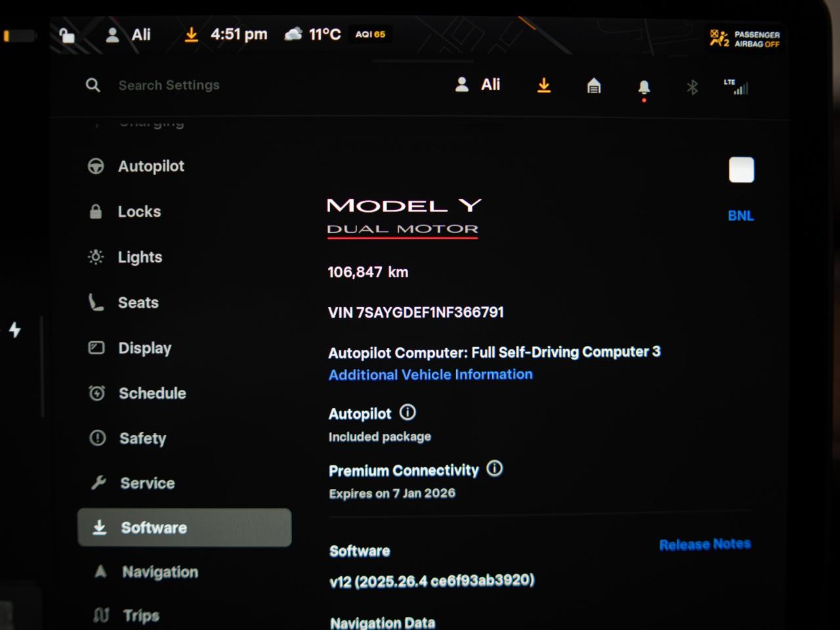The height and width of the screenshot is (630, 840).
Task: Tap the Autopilot info circle icon
Action: click(x=407, y=413)
